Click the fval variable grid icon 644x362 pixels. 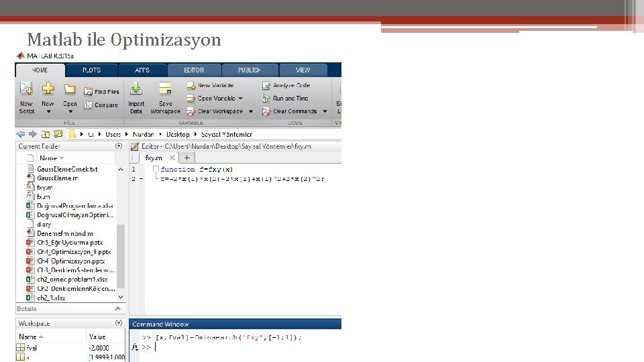[x=21, y=348]
